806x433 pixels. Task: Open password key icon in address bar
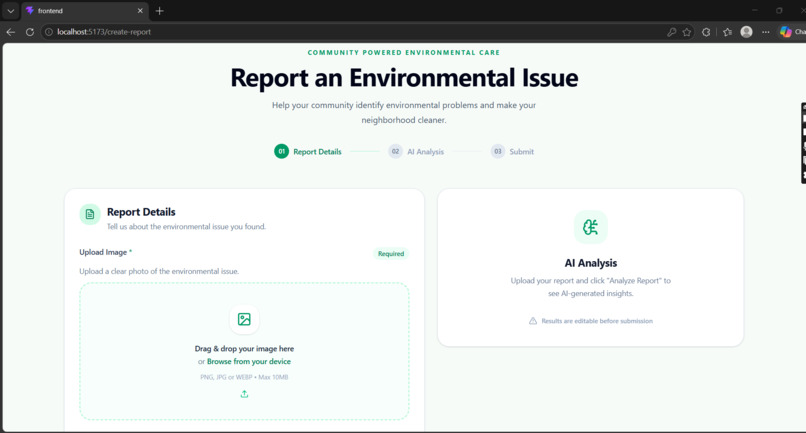671,32
